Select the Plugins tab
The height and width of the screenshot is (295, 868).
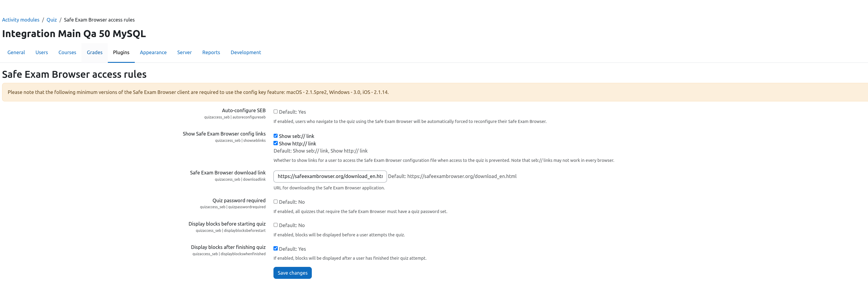click(x=121, y=53)
